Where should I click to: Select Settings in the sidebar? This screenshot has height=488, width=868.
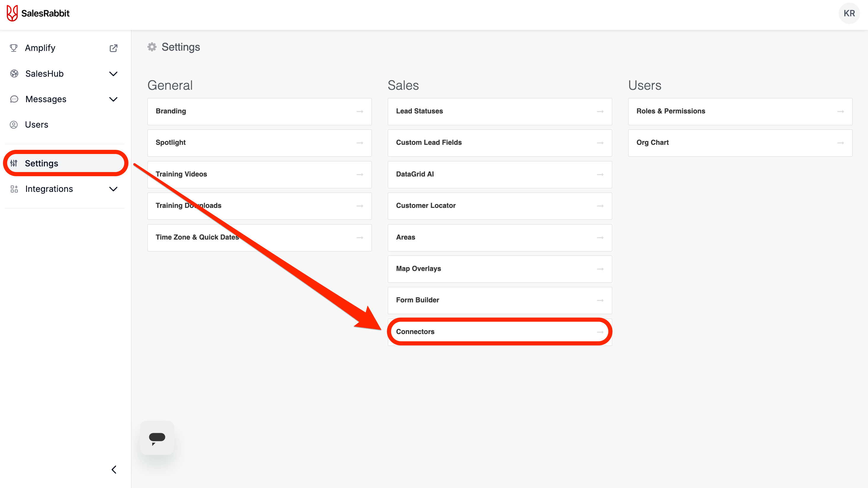[41, 163]
